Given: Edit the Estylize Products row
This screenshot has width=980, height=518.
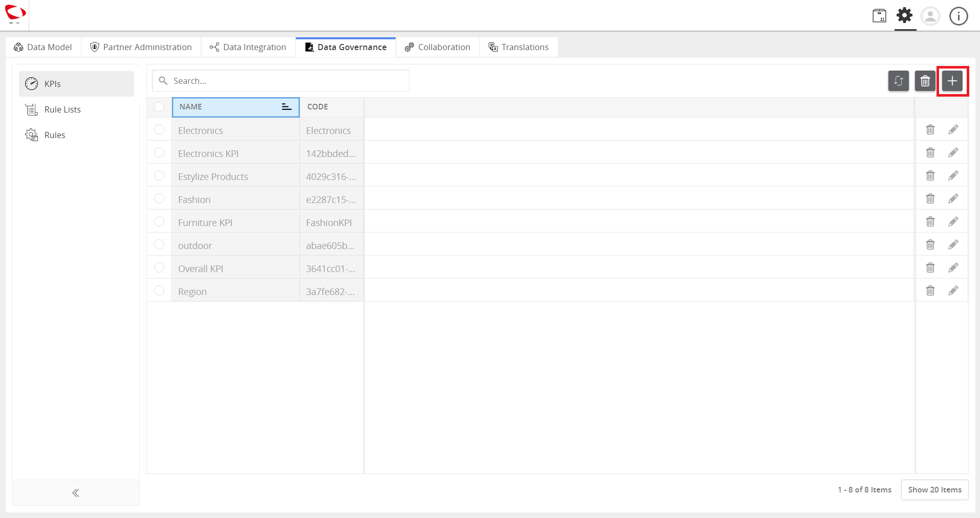Looking at the screenshot, I should [x=953, y=175].
